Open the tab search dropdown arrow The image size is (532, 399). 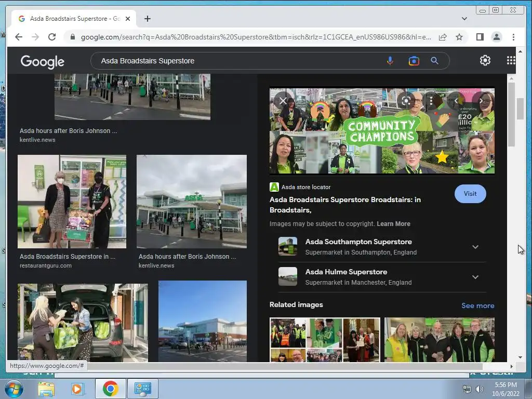tap(464, 19)
